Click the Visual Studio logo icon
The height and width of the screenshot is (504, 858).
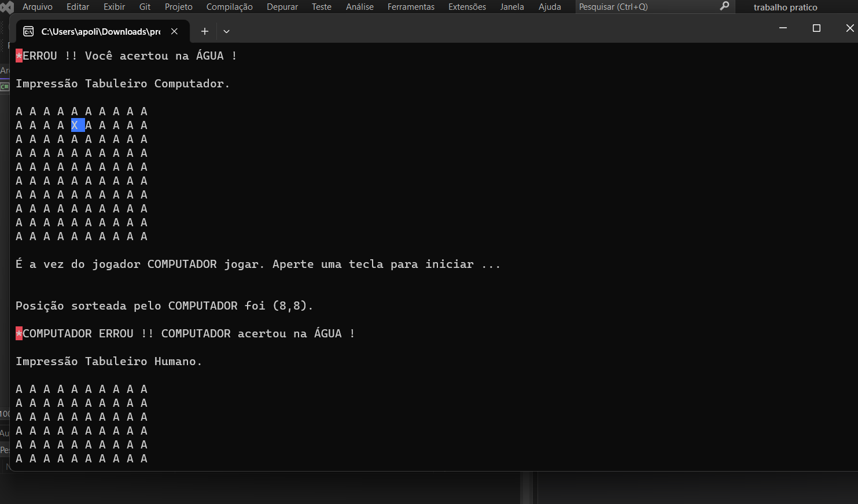point(6,7)
